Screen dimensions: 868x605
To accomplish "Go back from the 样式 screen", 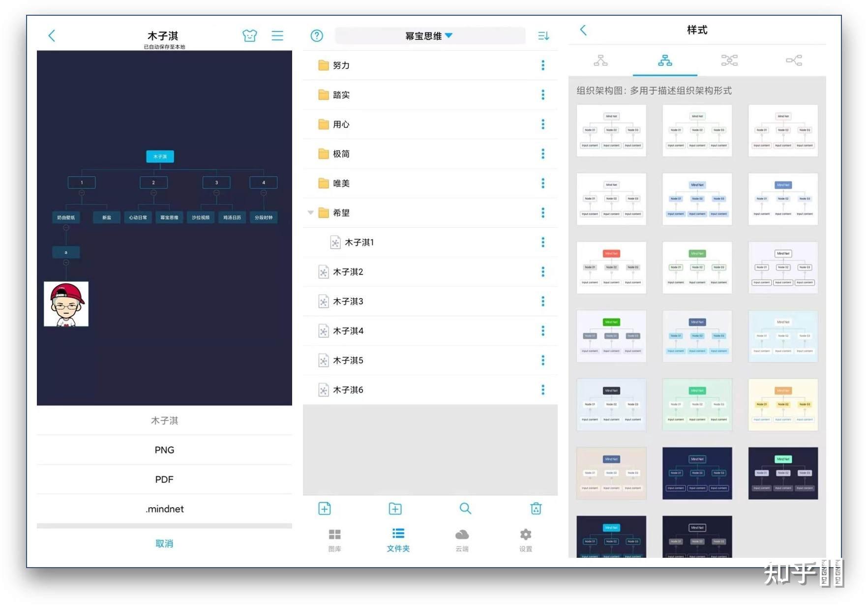I will coord(583,30).
